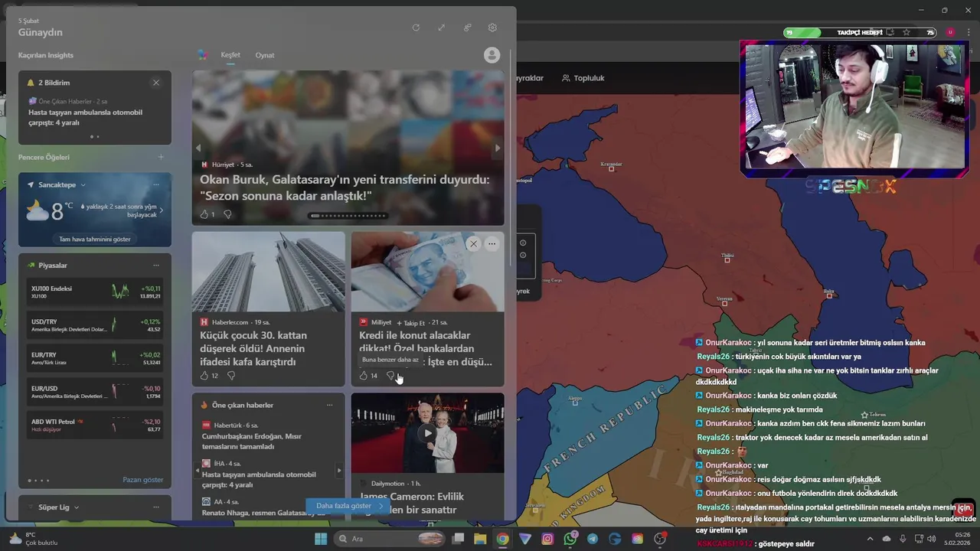Expand the Sancaktepe location dropdown

pyautogui.click(x=83, y=184)
